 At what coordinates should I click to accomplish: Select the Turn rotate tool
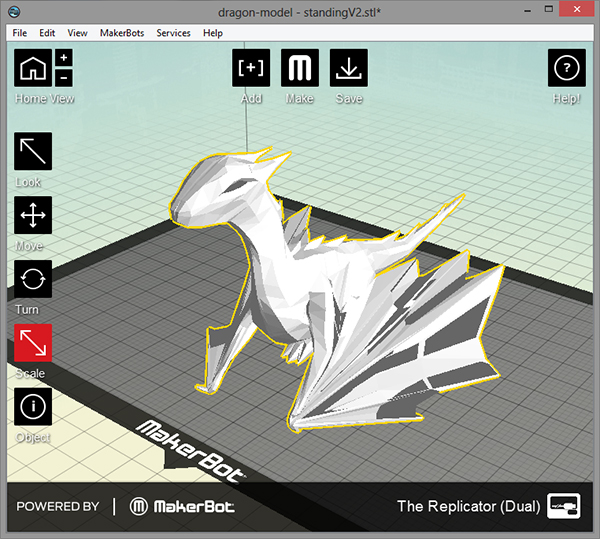click(x=33, y=279)
